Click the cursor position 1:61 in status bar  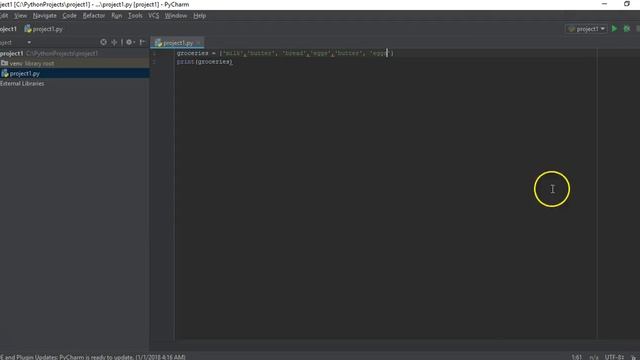pos(576,357)
